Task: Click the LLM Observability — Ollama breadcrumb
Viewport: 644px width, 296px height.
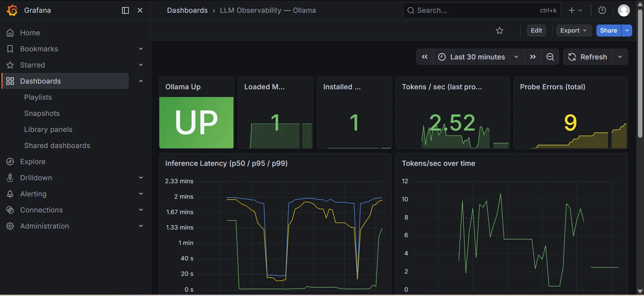Action: tap(268, 10)
